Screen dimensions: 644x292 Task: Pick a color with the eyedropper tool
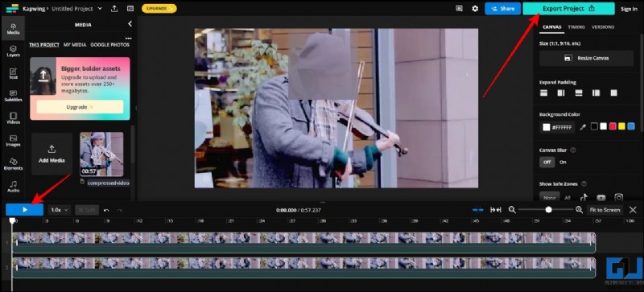(x=582, y=127)
